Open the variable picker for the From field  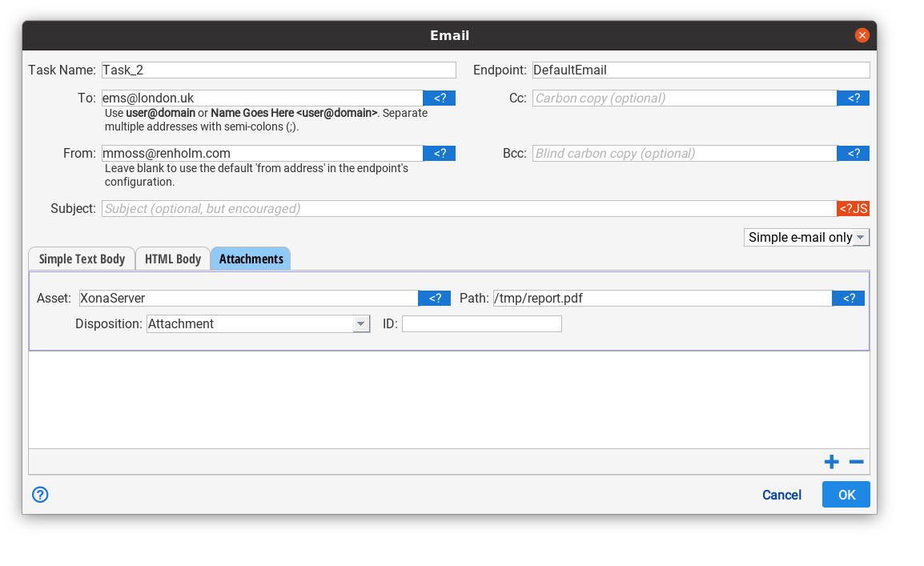(439, 153)
